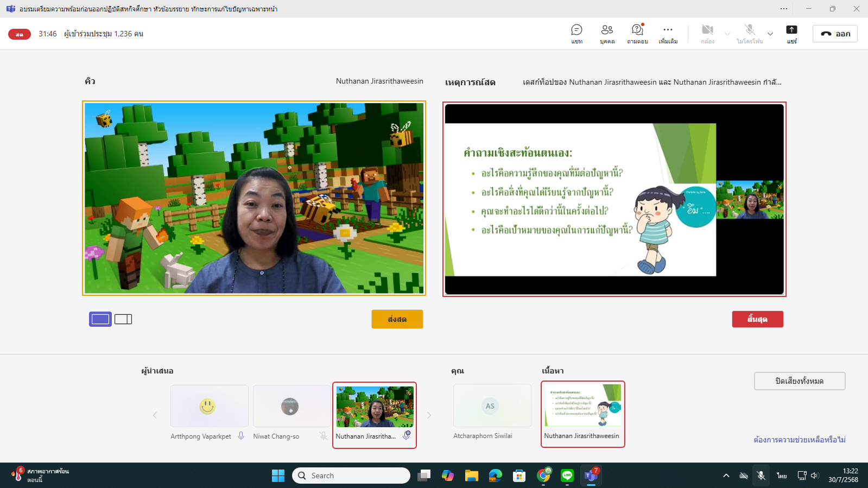Open the Q&A (ถามตอบ) panel
The width and height of the screenshot is (868, 488).
click(637, 34)
